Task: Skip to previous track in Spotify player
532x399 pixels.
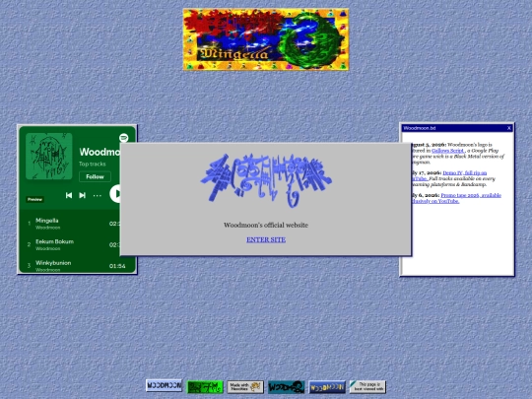Action: 69,195
